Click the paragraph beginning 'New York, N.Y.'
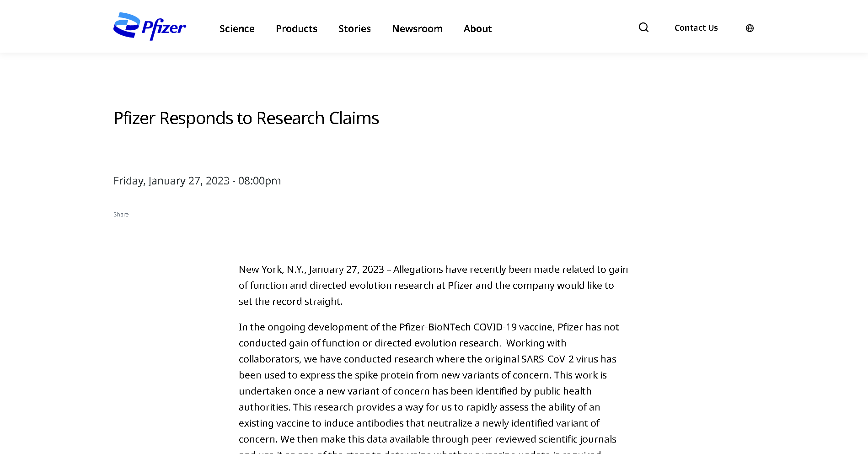This screenshot has width=868, height=454. pos(433,285)
